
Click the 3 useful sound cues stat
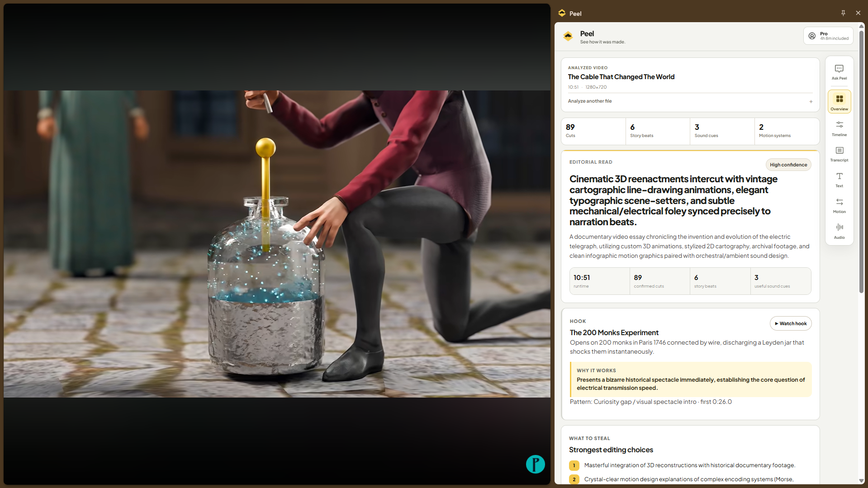(x=781, y=281)
